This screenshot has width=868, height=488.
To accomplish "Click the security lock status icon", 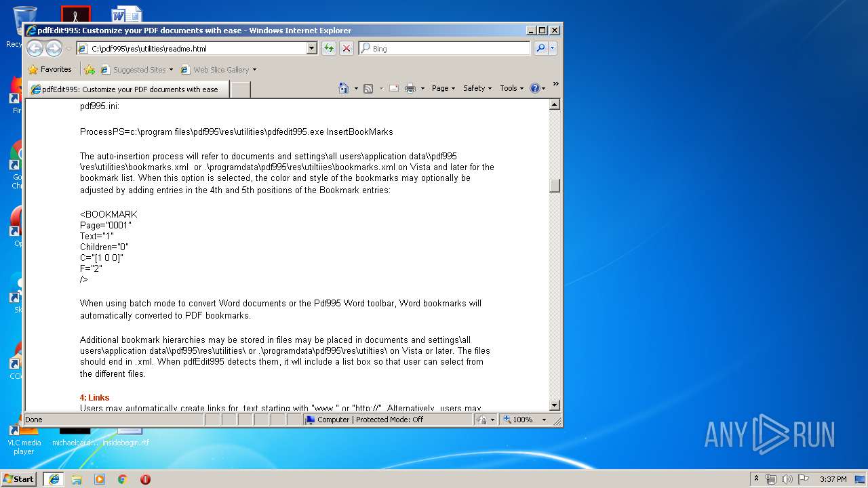I will (481, 420).
